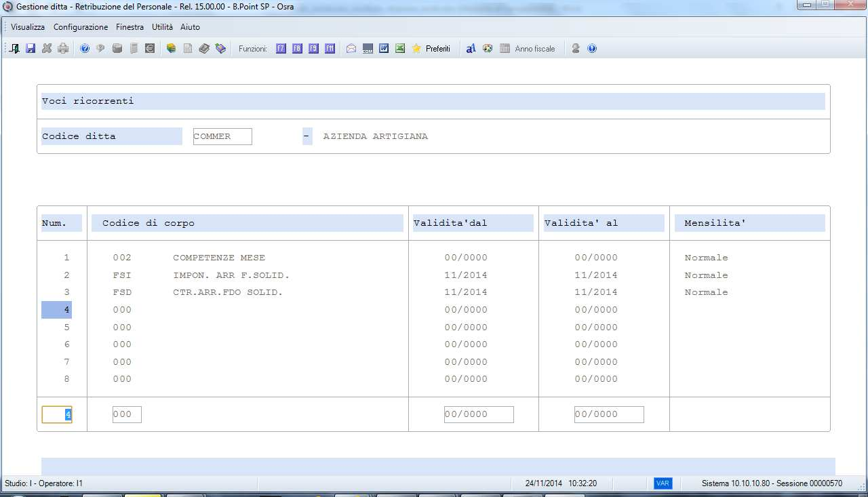Click the speech bubble hint icon
Viewport: 868px width, 497px height.
(100, 49)
